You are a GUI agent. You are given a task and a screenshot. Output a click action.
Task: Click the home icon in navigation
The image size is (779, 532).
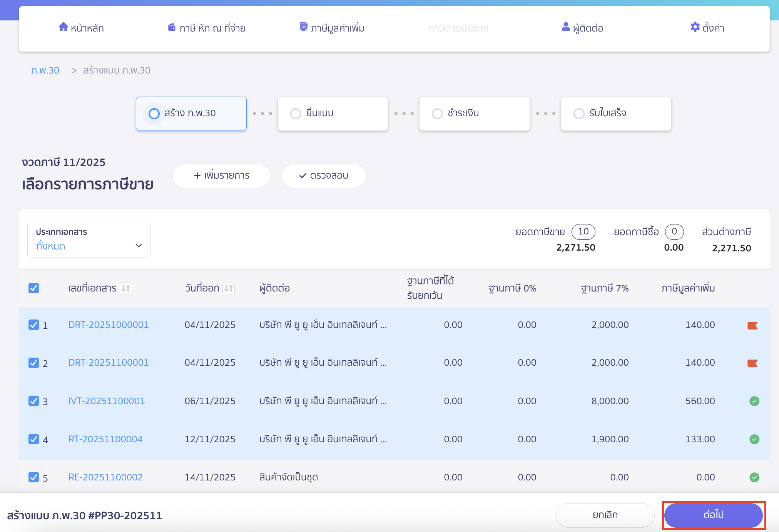63,27
